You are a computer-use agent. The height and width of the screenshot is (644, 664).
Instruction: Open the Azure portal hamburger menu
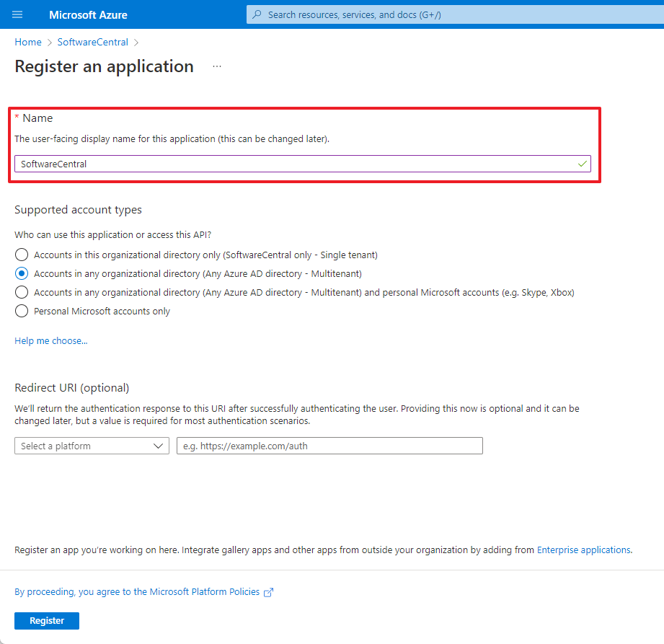tap(17, 14)
